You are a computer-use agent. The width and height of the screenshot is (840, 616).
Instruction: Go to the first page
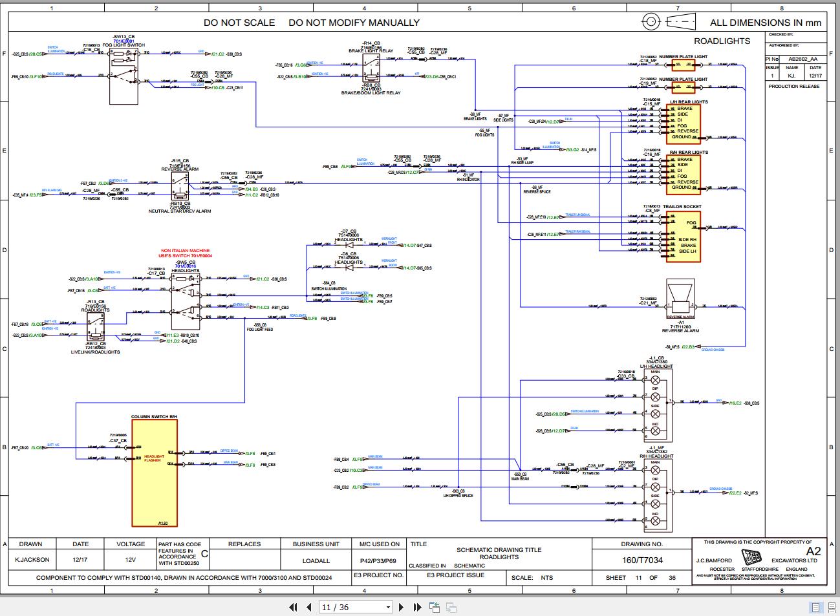coord(293,607)
